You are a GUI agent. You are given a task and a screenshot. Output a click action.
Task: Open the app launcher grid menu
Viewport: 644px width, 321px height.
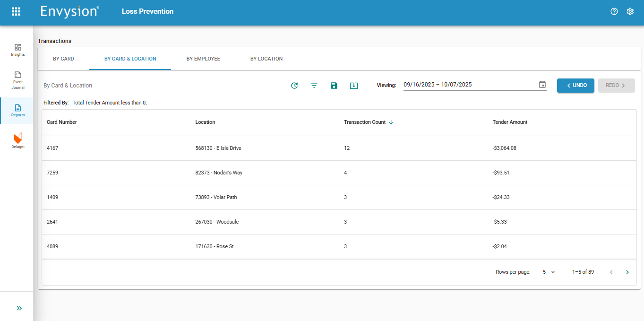point(16,11)
